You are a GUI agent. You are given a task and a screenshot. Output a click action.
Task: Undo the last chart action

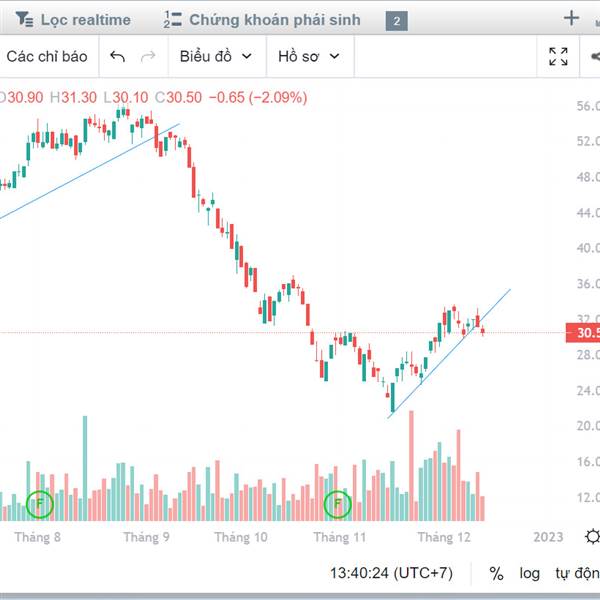pos(117,57)
